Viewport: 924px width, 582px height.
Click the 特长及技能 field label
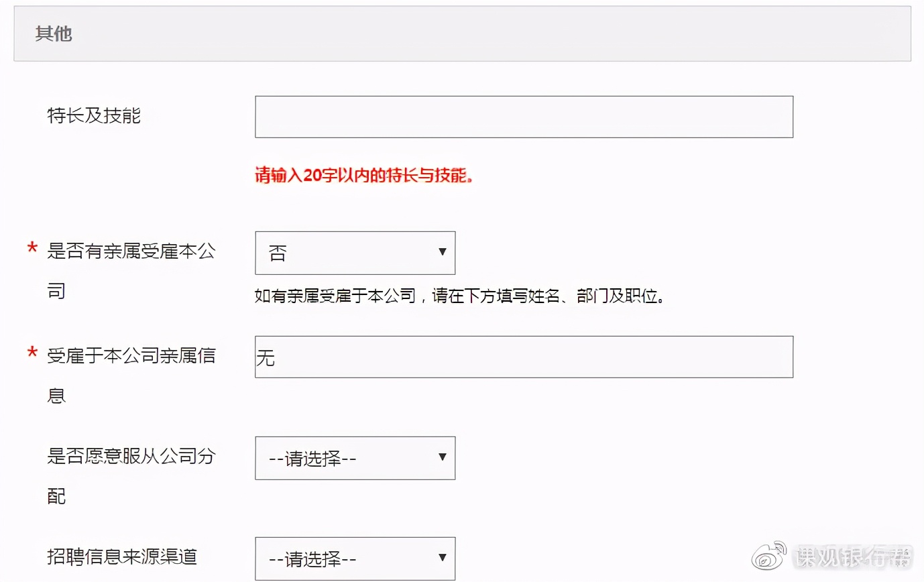pos(94,116)
